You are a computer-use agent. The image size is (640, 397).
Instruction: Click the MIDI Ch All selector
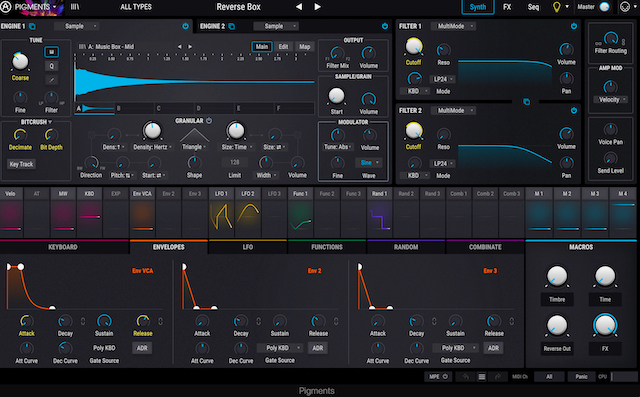[549, 377]
